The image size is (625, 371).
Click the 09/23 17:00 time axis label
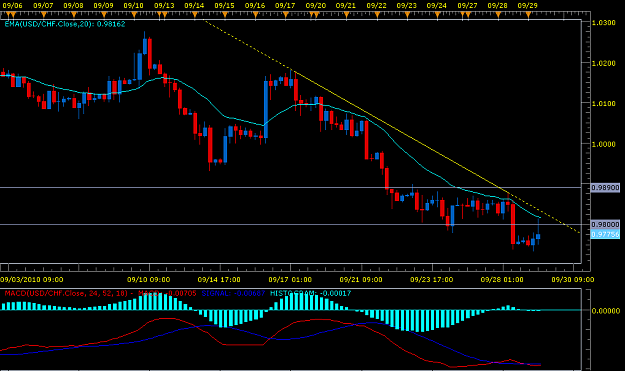point(432,280)
